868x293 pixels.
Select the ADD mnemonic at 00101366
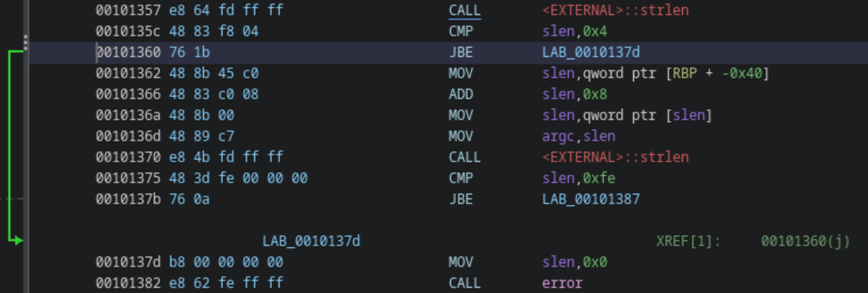(x=461, y=95)
